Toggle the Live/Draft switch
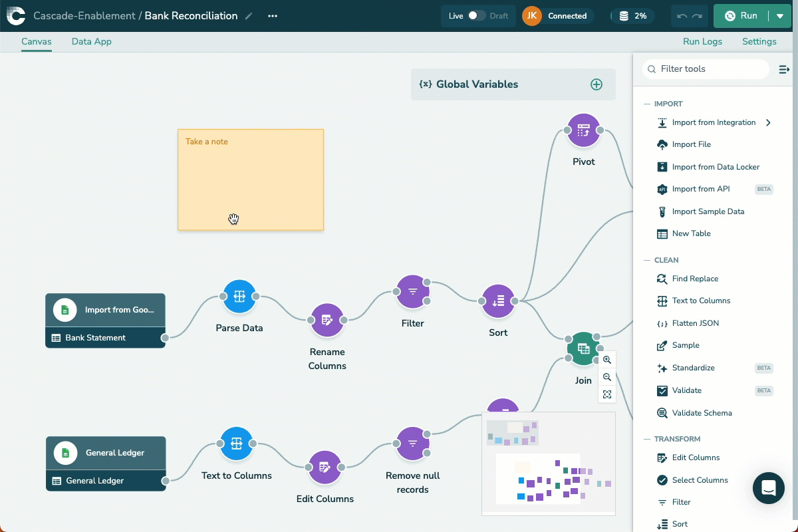The image size is (798, 532). pyautogui.click(x=477, y=16)
